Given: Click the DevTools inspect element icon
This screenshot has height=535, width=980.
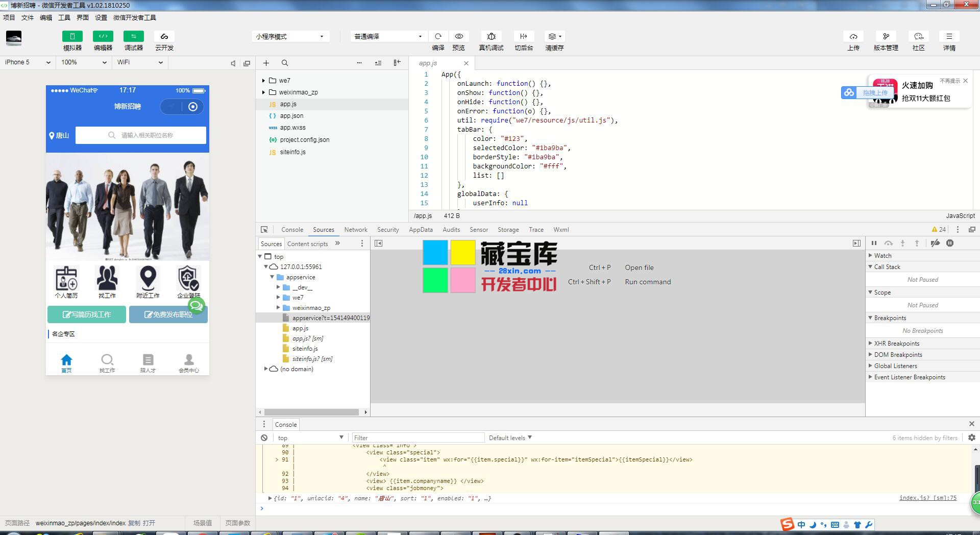Looking at the screenshot, I should pos(264,230).
